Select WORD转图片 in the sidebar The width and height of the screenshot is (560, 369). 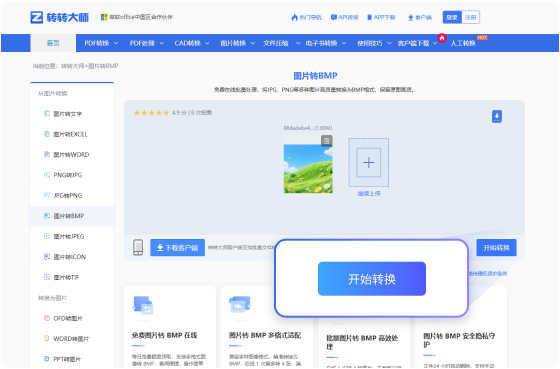point(72,338)
